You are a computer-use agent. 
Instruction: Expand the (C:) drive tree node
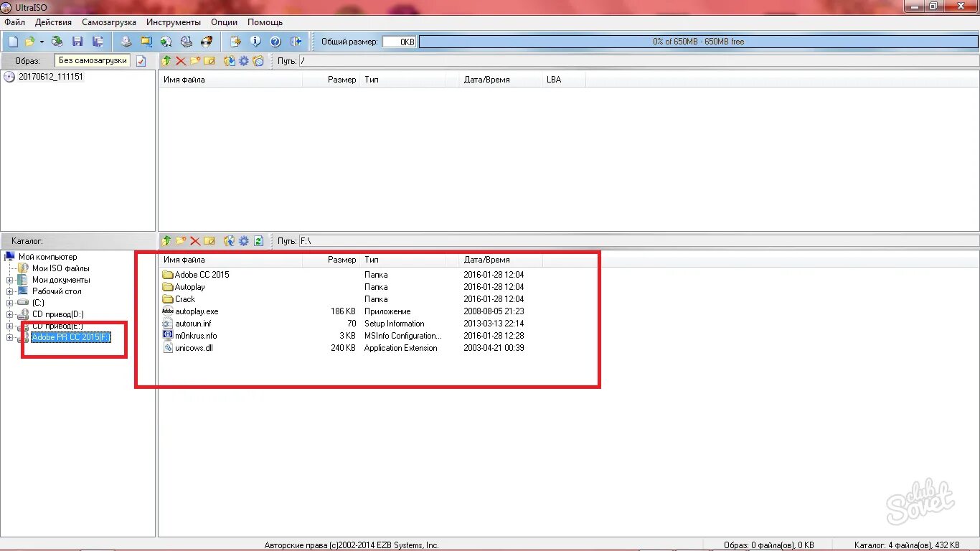point(10,303)
